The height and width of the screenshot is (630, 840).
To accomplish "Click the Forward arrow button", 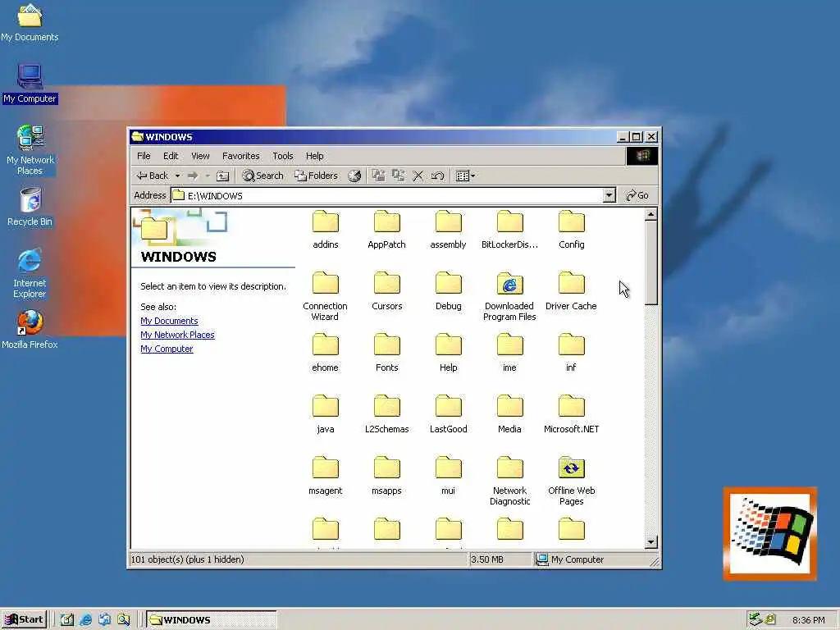I will click(193, 176).
